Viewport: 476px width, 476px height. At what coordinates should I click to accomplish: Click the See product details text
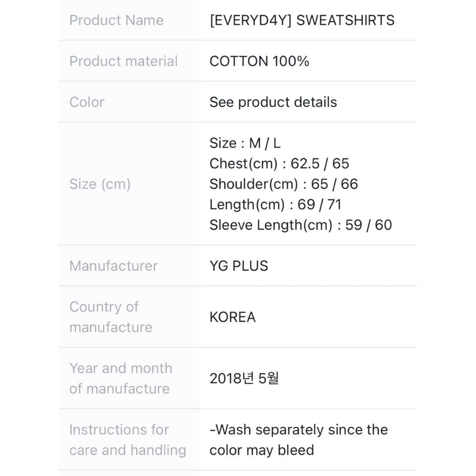point(273,102)
